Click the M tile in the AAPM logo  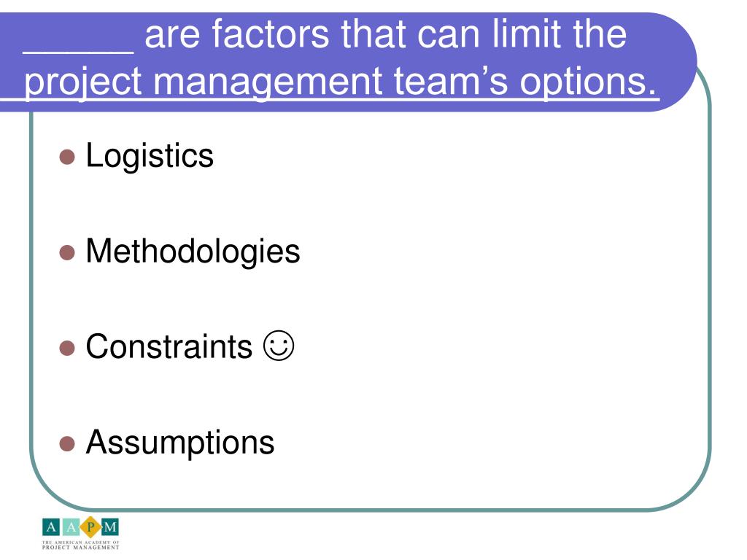click(110, 527)
